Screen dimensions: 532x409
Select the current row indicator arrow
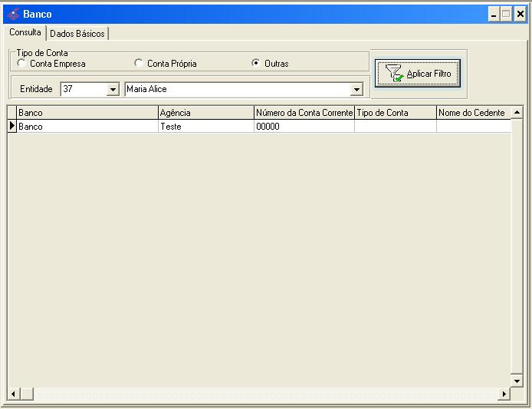(x=11, y=126)
